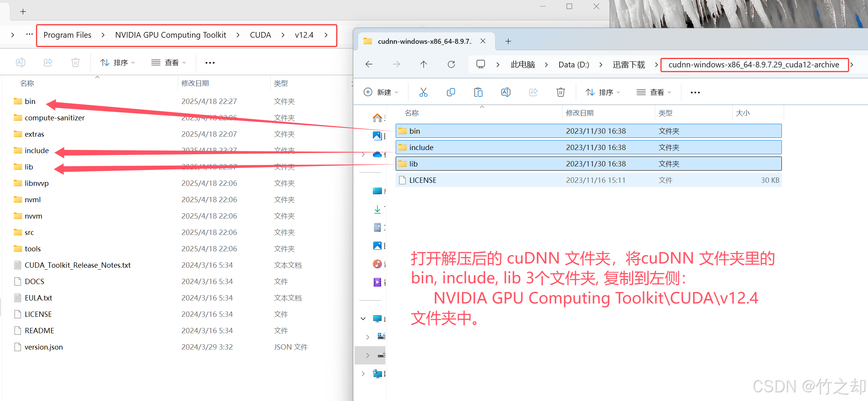
Task: Click Share icon in left window toolbar
Action: click(x=48, y=62)
